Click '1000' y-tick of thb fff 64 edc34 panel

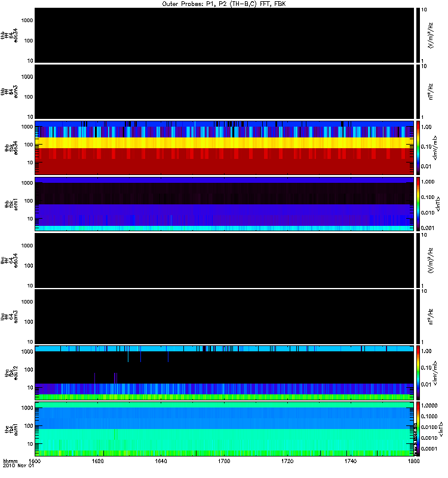pyautogui.click(x=27, y=20)
